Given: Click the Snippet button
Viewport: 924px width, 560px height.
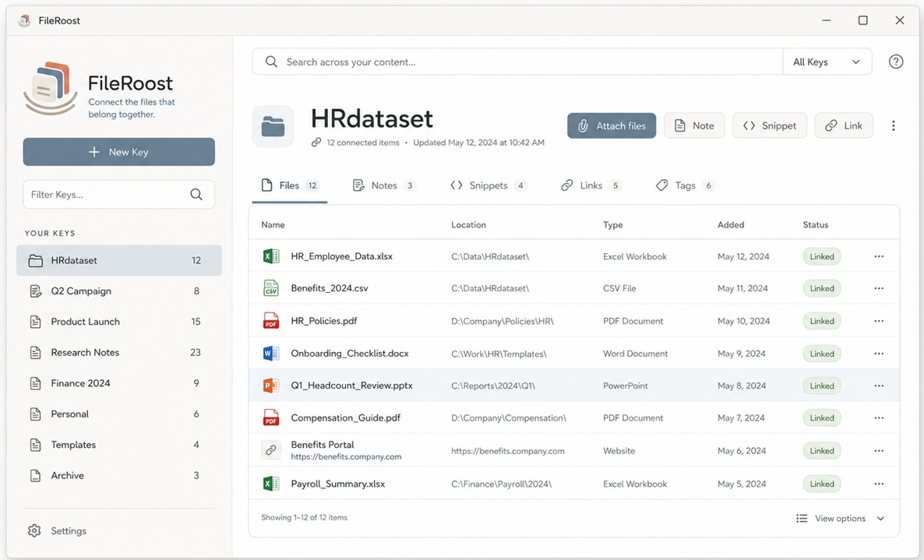Looking at the screenshot, I should click(770, 125).
